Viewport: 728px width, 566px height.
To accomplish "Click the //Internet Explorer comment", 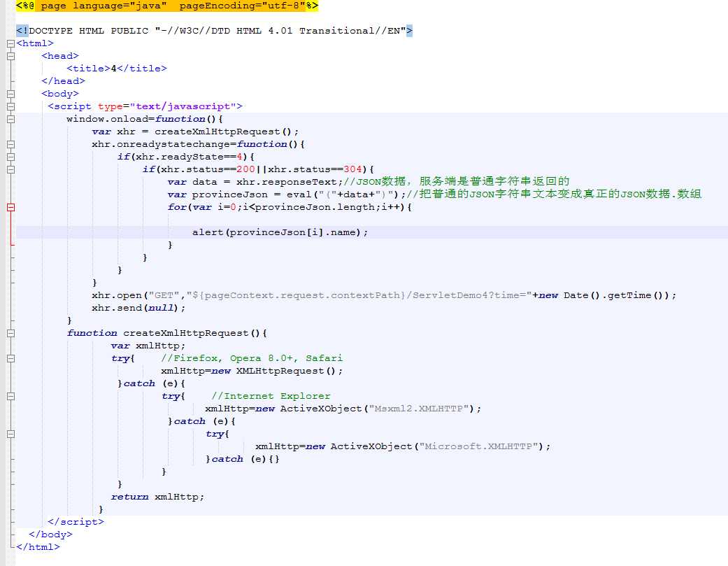I will tap(271, 396).
